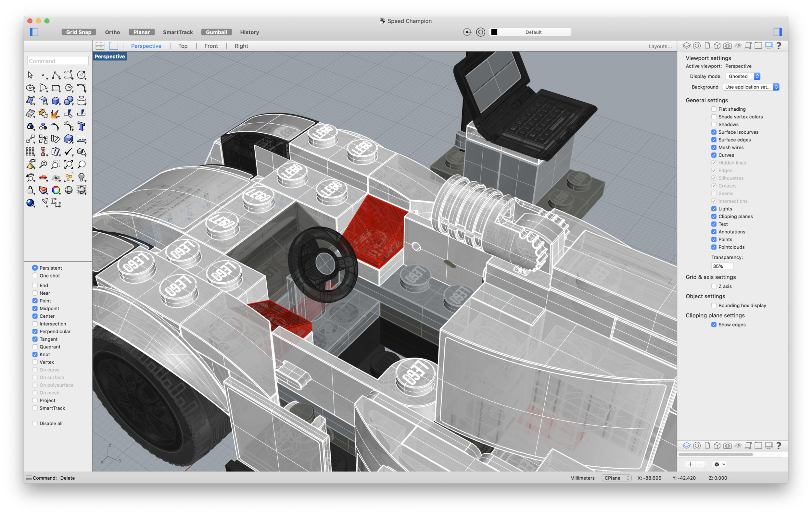Image resolution: width=812 pixels, height=515 pixels.
Task: Toggle the left sidebar visibility
Action: [34, 32]
